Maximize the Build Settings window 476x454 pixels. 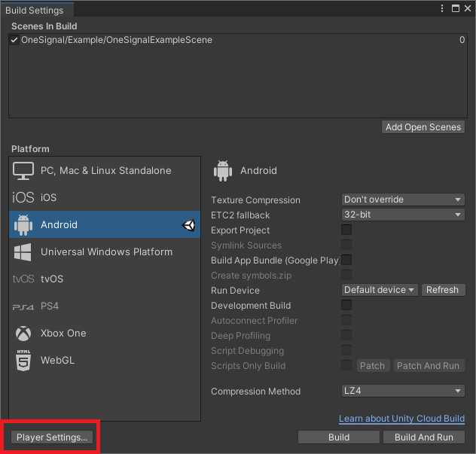[x=456, y=8]
